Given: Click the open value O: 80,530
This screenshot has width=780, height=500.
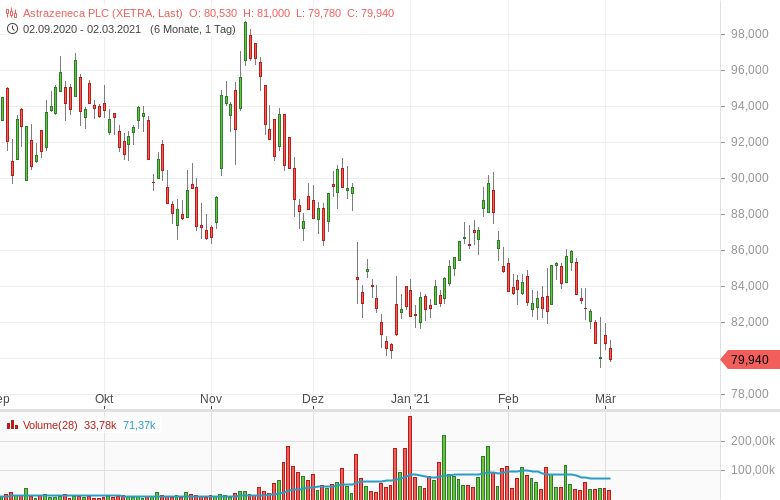Looking at the screenshot, I should pyautogui.click(x=213, y=13).
